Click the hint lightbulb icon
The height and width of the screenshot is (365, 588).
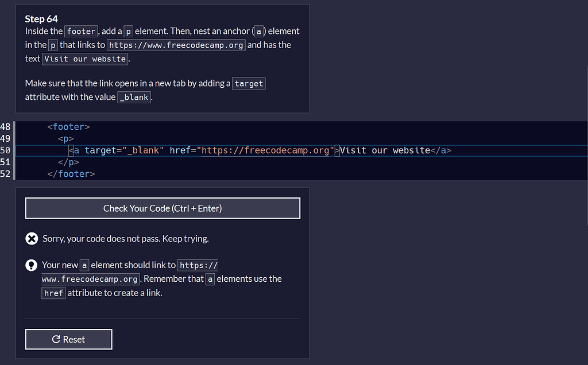[32, 265]
